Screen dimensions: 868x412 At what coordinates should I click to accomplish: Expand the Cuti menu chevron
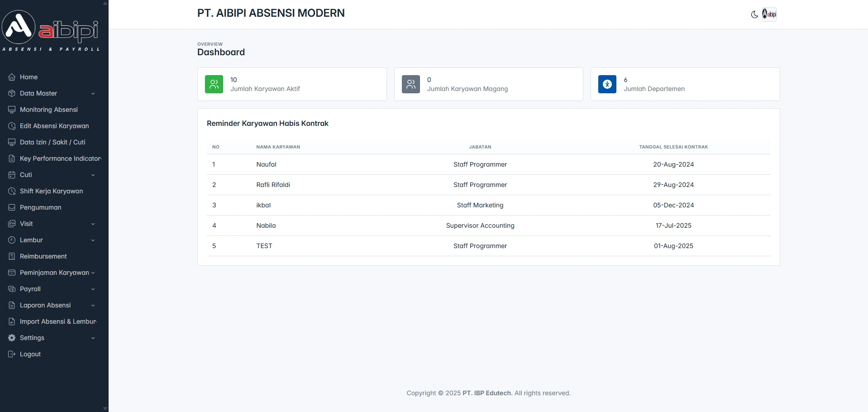click(x=93, y=175)
